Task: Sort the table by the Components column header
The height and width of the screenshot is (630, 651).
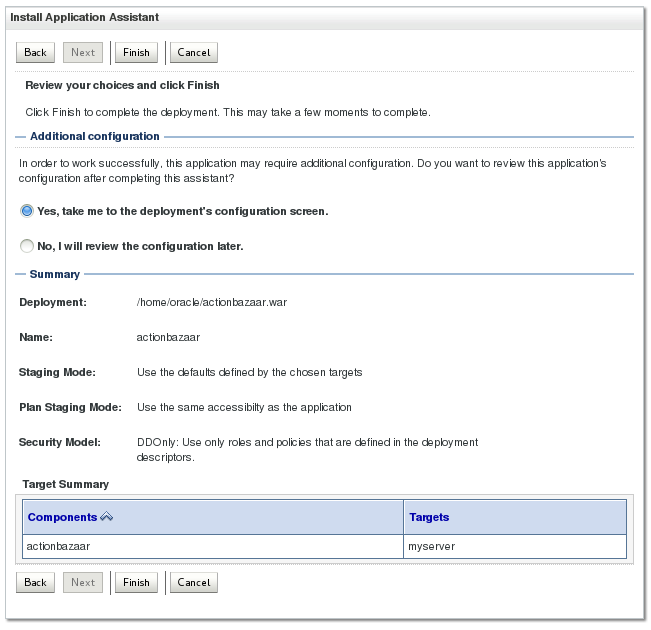Action: coord(62,517)
